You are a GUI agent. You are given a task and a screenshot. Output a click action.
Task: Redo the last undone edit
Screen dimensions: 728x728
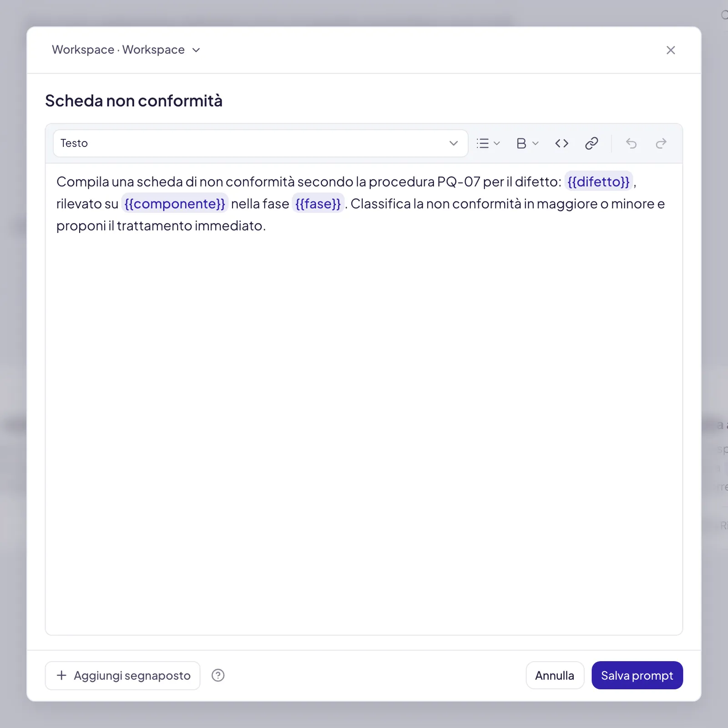click(661, 143)
